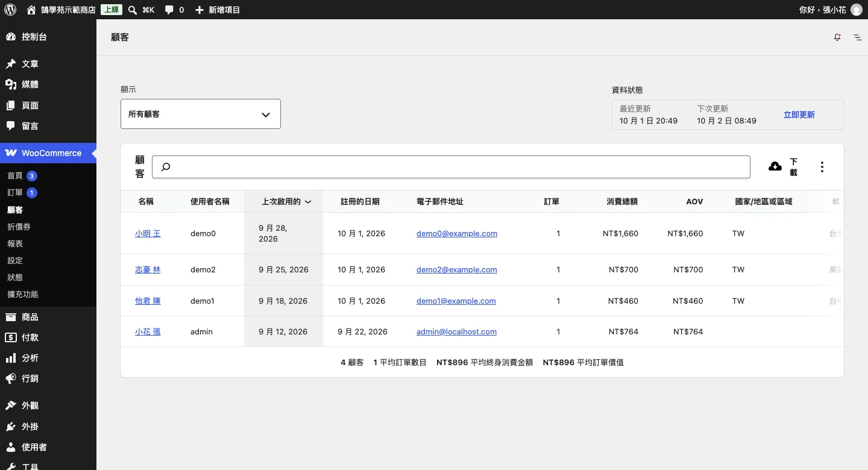Email admin@localhost.com

coord(456,332)
